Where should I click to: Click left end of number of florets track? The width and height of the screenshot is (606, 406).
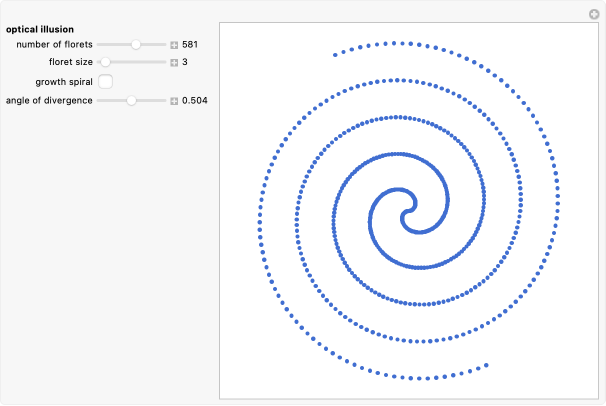[x=99, y=45]
